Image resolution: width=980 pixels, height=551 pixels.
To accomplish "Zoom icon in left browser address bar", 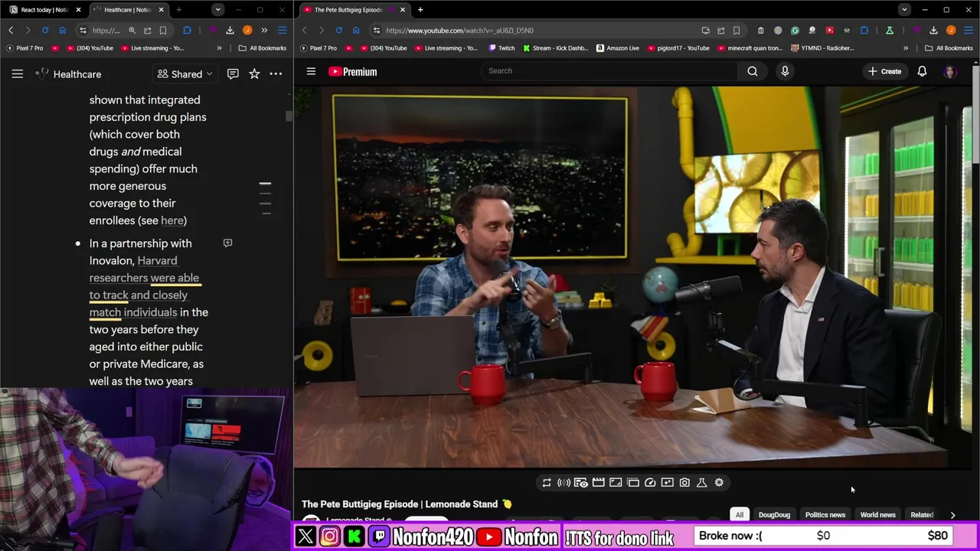I will click(132, 30).
